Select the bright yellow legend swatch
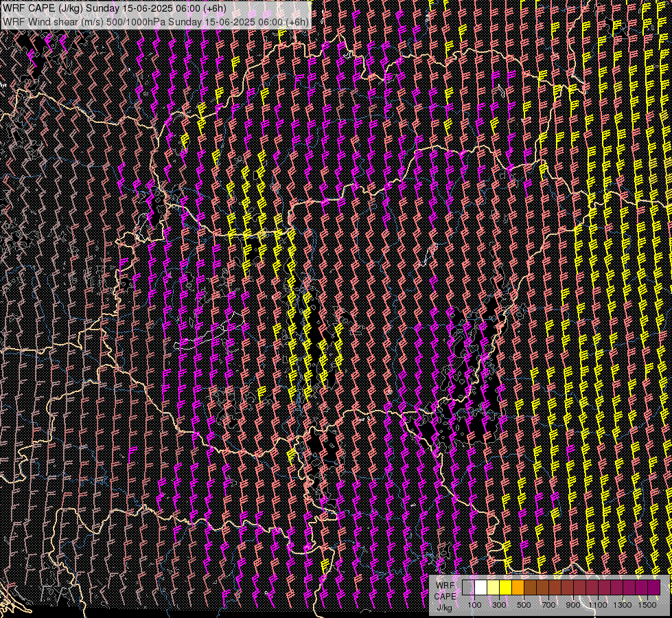This screenshot has height=618, width=672. (x=506, y=588)
